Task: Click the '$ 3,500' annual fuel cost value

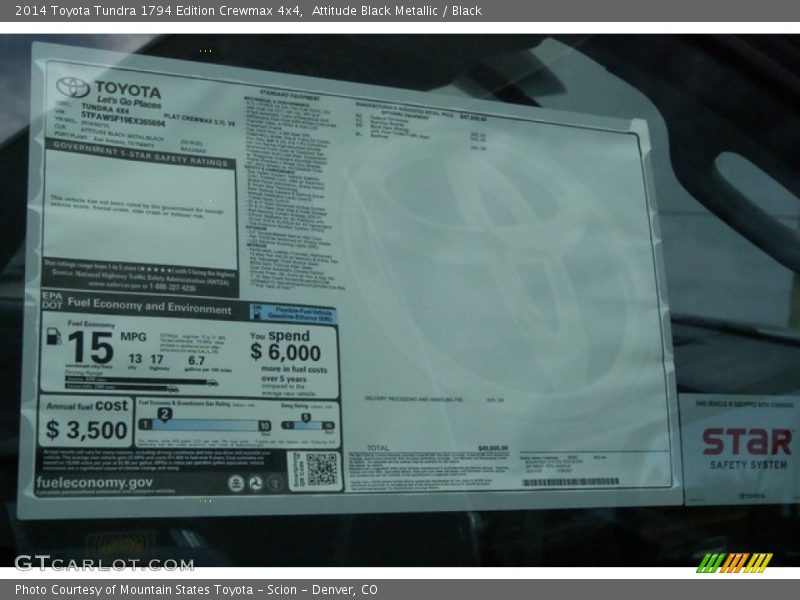Action: point(86,430)
